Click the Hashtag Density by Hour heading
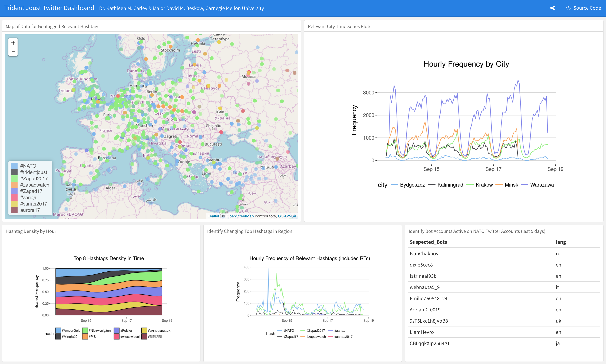 pos(31,231)
